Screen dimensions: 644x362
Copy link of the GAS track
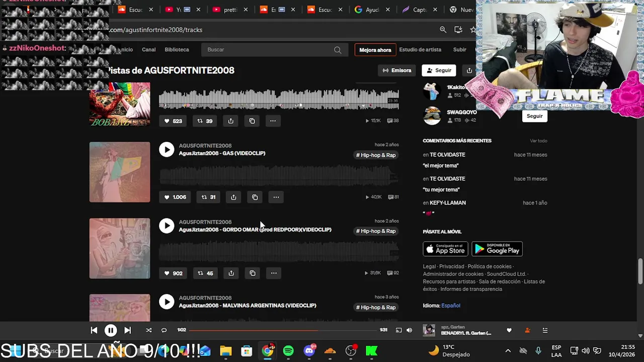coord(255,197)
